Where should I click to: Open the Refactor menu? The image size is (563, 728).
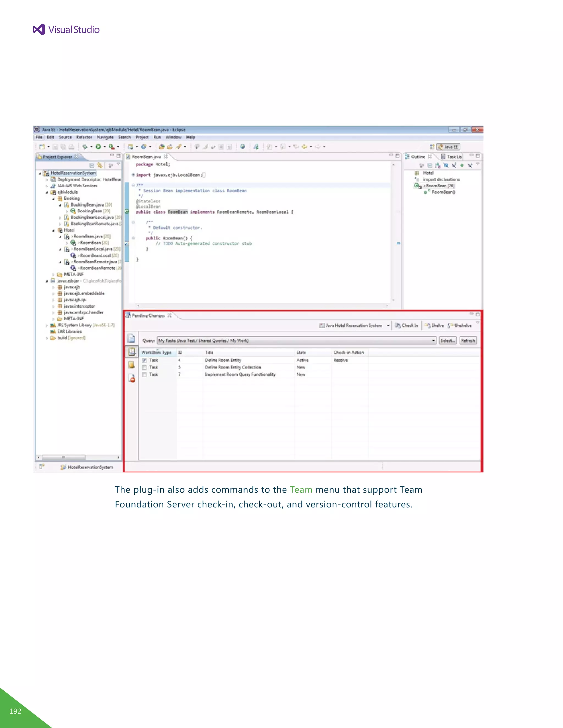pyautogui.click(x=84, y=137)
